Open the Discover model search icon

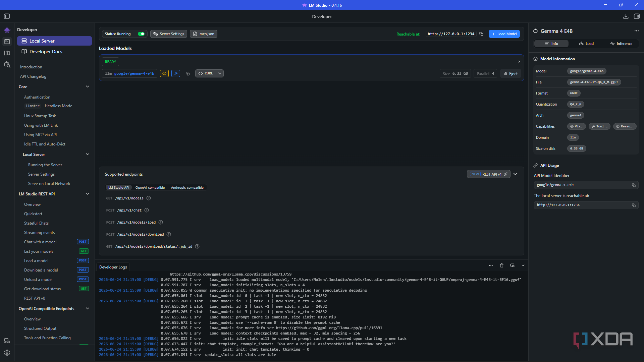(x=7, y=64)
